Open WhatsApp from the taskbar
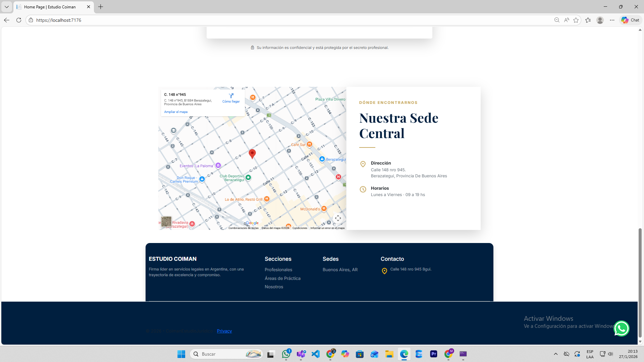Viewport: 644px width, 362px height. 286,354
